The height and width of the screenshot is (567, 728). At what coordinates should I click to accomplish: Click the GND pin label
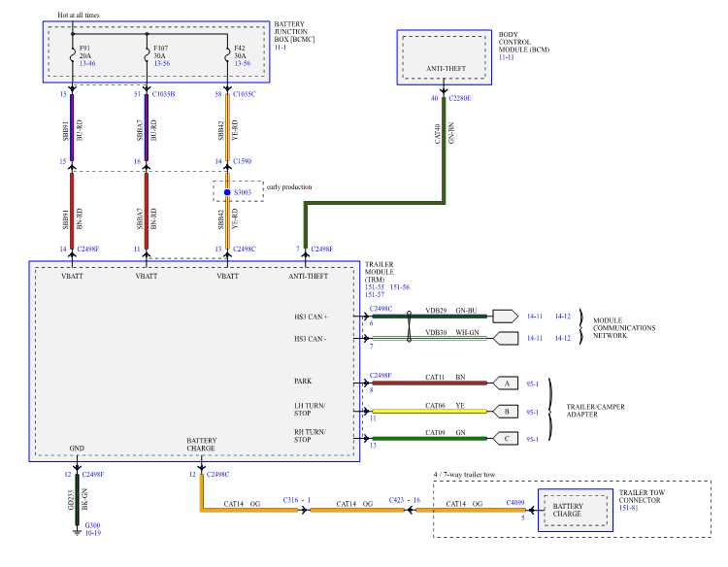pos(77,449)
